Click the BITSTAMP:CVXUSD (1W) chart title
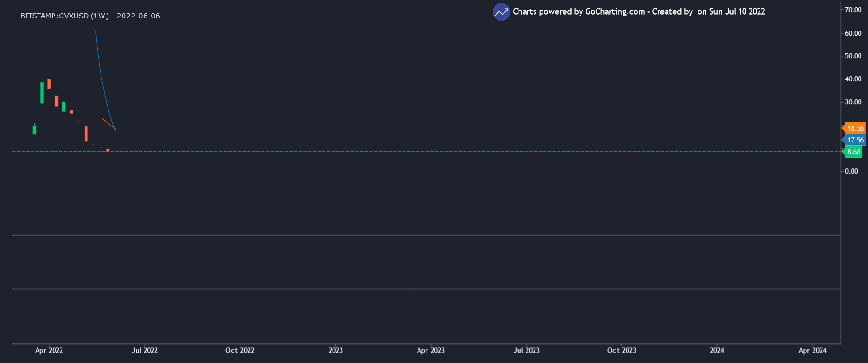The image size is (868, 363). pos(90,16)
